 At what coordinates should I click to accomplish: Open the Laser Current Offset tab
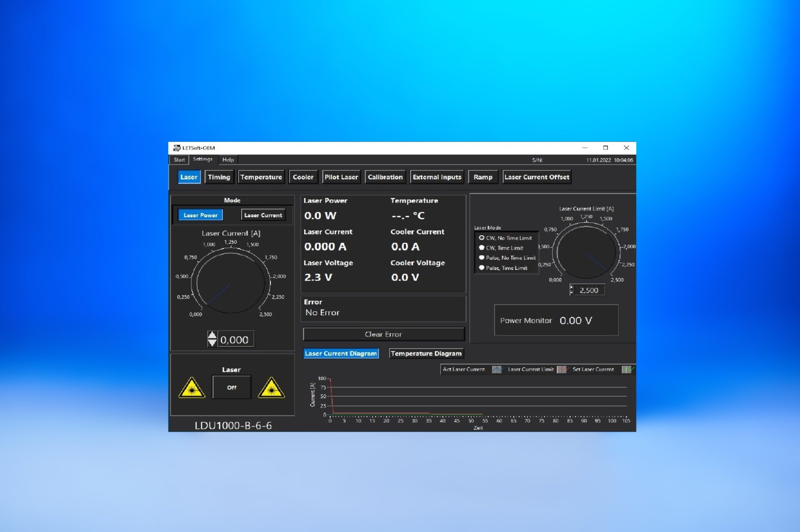click(x=537, y=177)
